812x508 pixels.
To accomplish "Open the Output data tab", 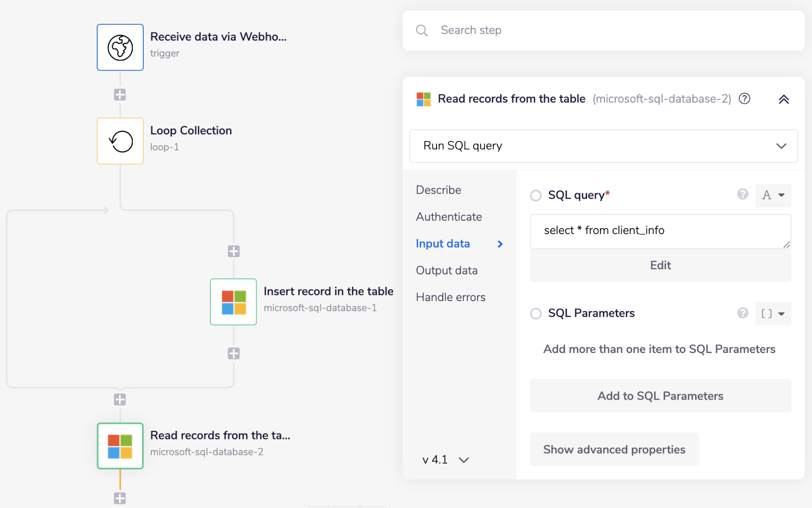I will (447, 270).
